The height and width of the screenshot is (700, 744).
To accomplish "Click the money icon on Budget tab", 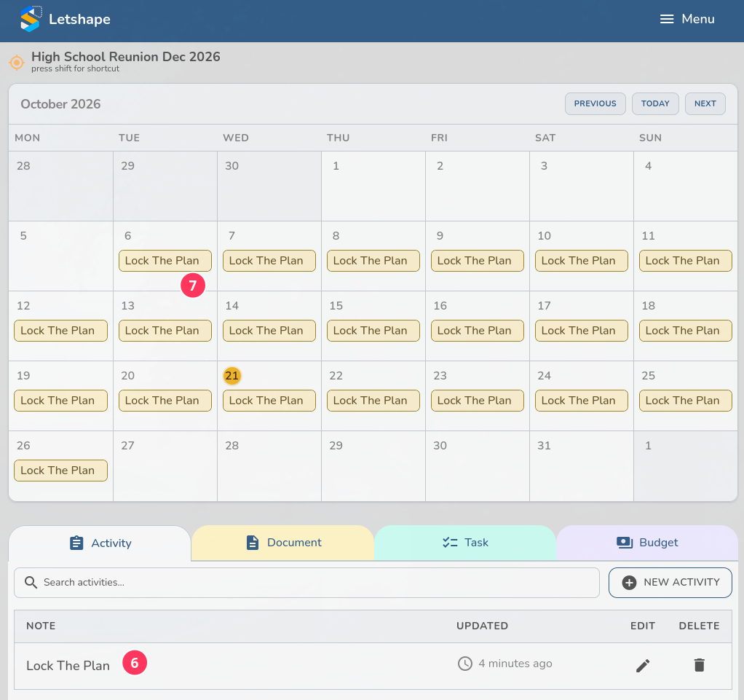I will (x=625, y=543).
